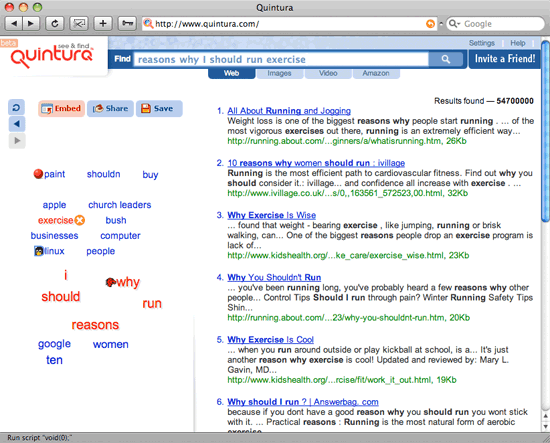The width and height of the screenshot is (550, 443).
Task: Click the Share button
Action: pyautogui.click(x=110, y=108)
